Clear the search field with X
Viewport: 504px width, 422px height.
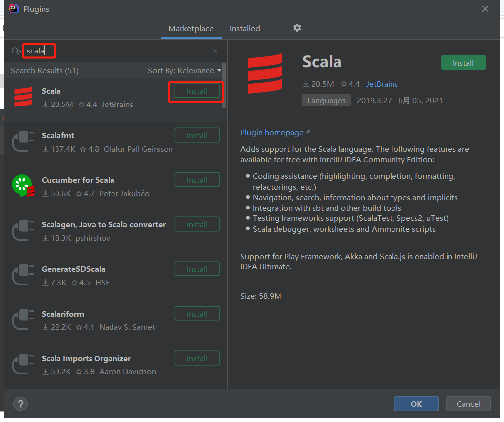click(215, 51)
